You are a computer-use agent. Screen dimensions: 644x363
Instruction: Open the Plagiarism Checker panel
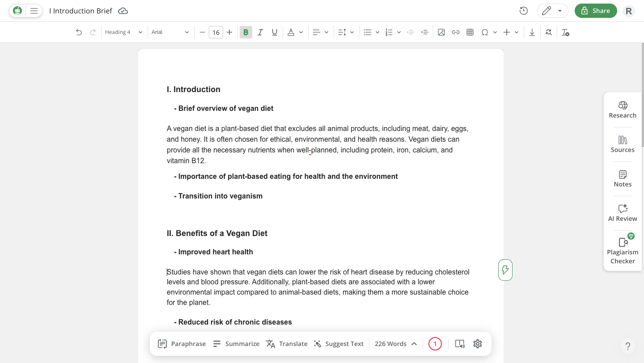pos(623,250)
